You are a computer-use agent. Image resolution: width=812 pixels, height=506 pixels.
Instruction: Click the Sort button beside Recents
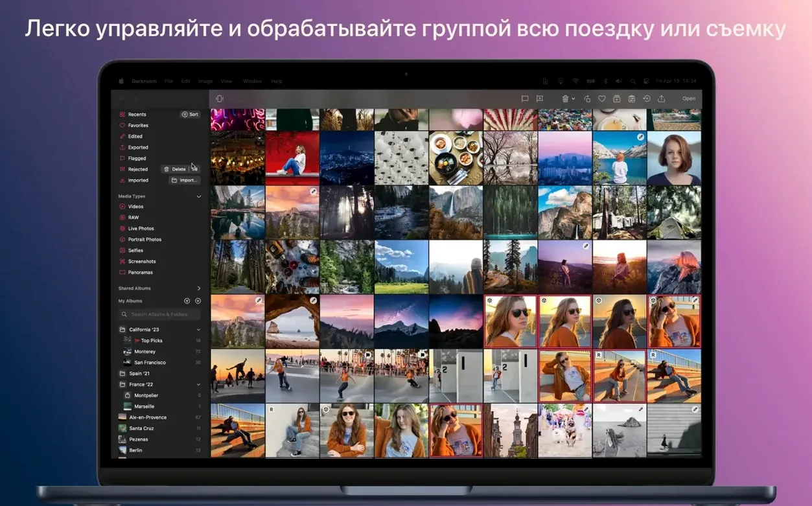(x=190, y=114)
